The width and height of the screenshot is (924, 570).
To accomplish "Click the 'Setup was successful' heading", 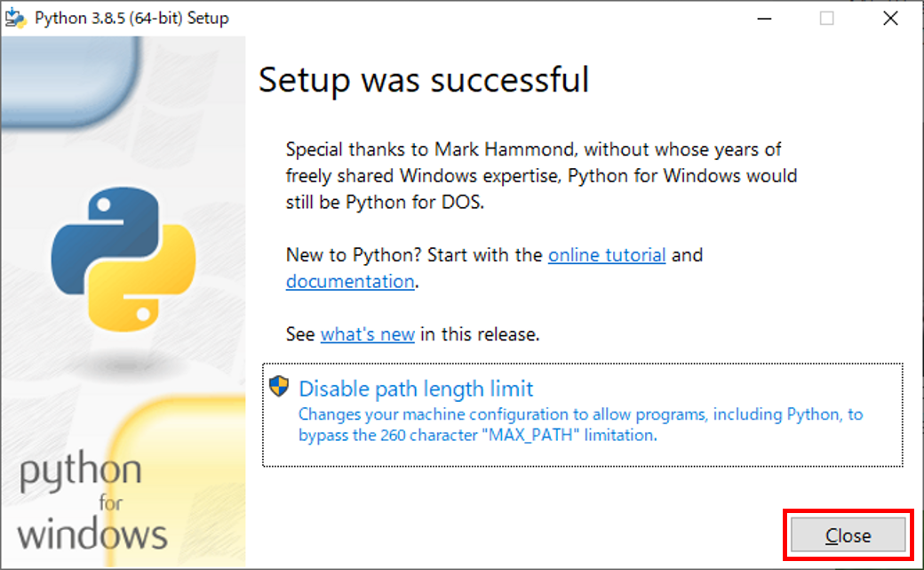I will 423,80.
